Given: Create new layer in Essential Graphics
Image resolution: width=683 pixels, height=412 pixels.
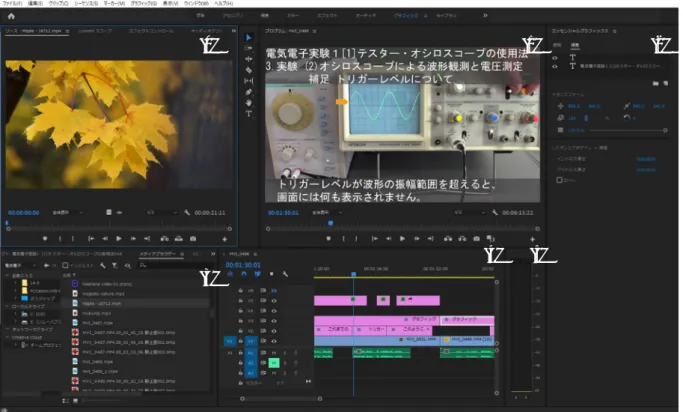Looking at the screenshot, I should [x=666, y=83].
